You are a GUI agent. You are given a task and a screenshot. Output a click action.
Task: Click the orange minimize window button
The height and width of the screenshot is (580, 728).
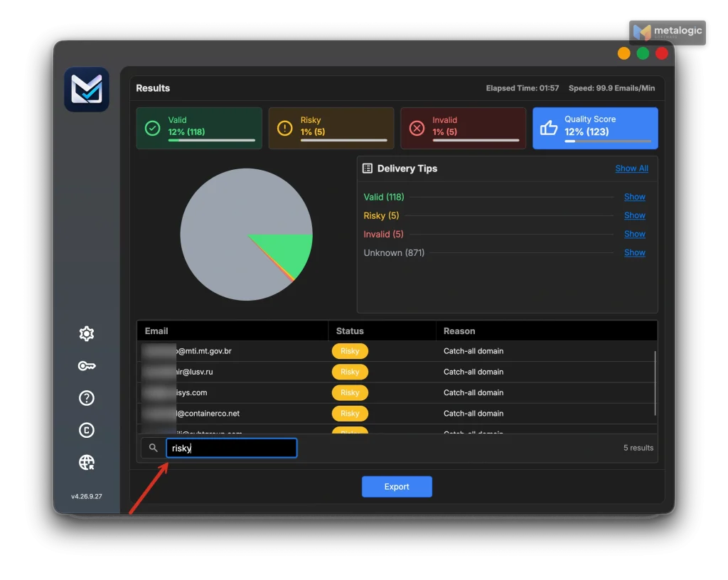[x=624, y=53]
